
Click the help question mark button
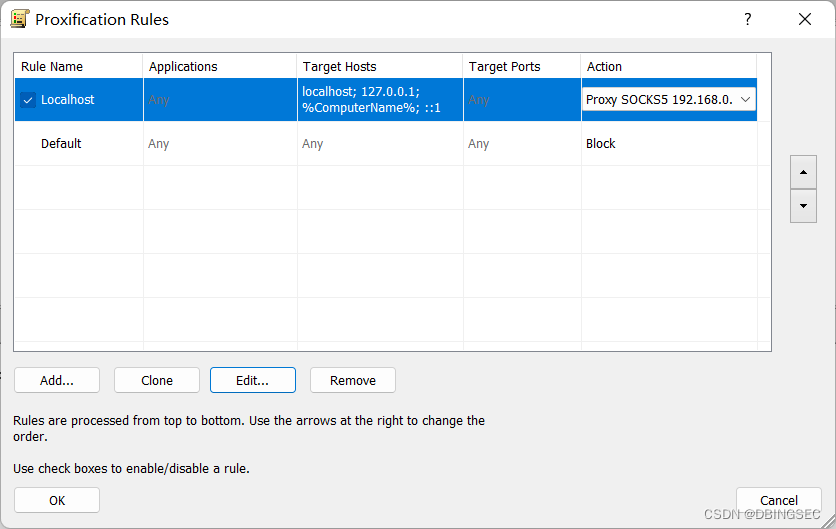747,19
